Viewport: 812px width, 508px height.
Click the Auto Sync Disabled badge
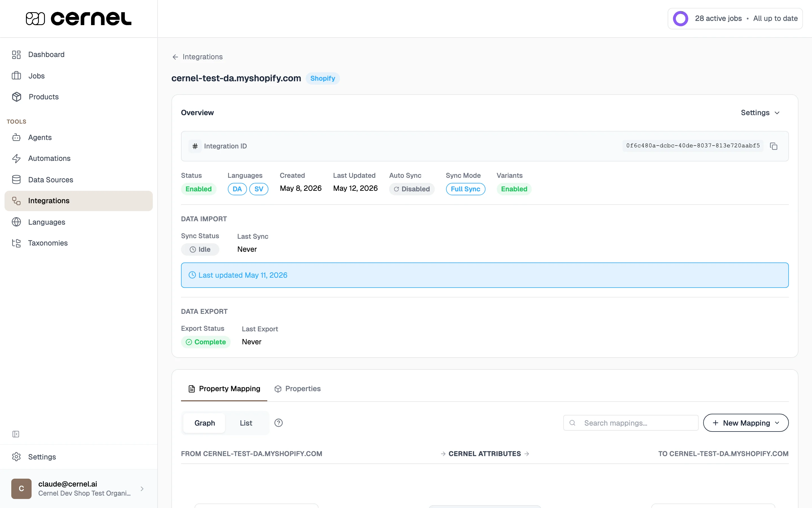pyautogui.click(x=412, y=189)
